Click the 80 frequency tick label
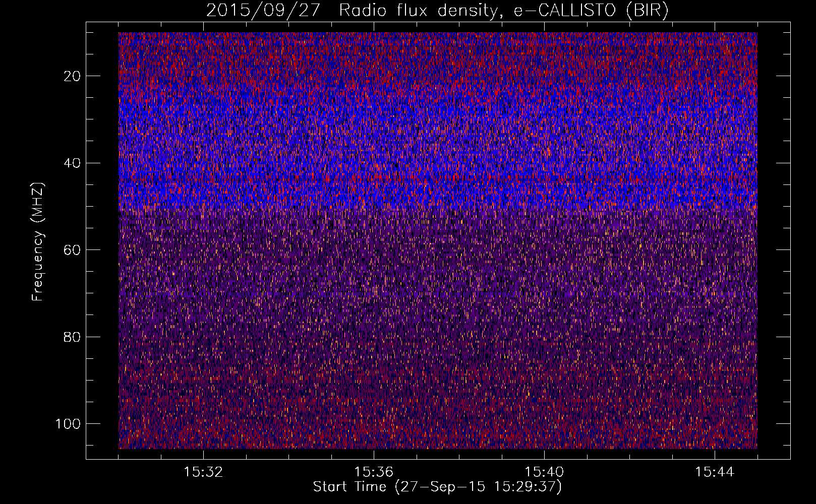The width and height of the screenshot is (816, 504). click(x=73, y=337)
